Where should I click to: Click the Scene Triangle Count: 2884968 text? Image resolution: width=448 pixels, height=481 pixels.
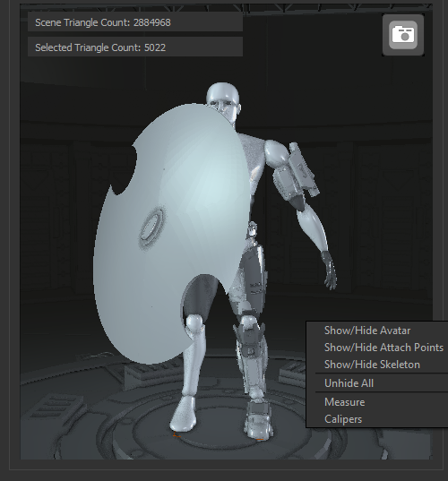pos(103,22)
